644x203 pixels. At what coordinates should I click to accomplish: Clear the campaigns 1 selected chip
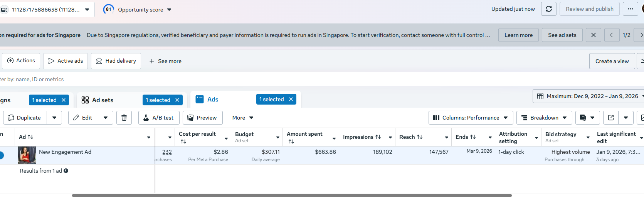click(64, 100)
